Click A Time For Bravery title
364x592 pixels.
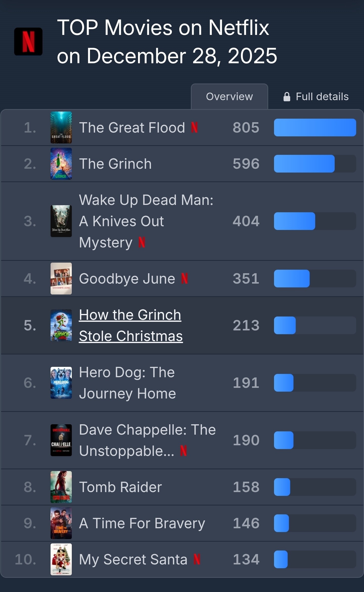142,523
